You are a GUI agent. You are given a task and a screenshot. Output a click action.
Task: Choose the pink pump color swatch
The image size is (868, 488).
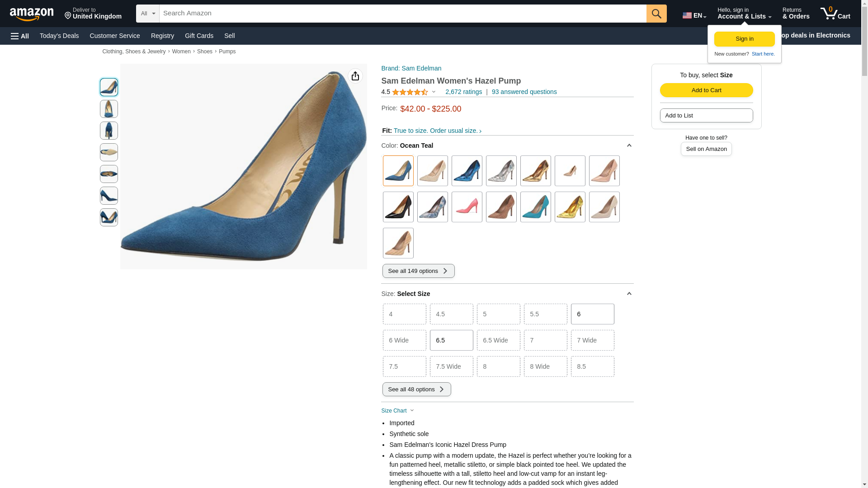click(x=467, y=207)
